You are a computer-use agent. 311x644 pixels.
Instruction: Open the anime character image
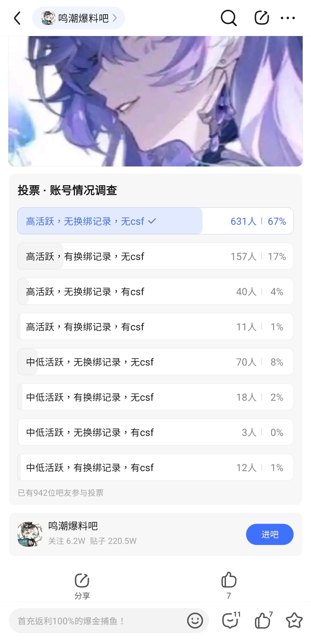[x=155, y=101]
